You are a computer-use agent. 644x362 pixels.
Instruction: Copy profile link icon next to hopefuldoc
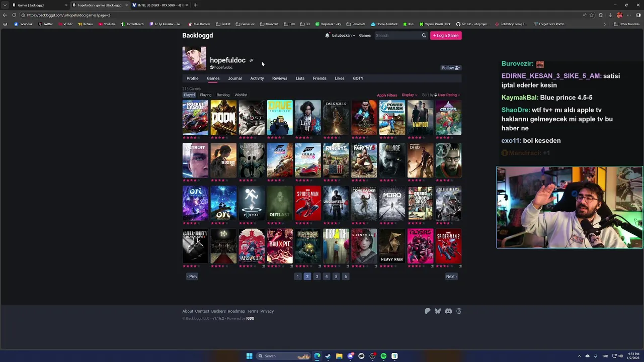click(252, 60)
